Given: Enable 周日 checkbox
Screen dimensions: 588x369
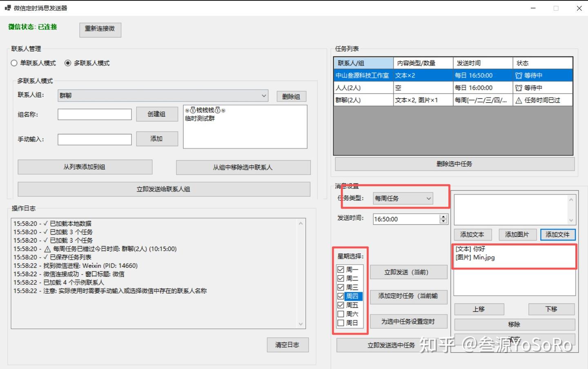Looking at the screenshot, I should pos(341,323).
